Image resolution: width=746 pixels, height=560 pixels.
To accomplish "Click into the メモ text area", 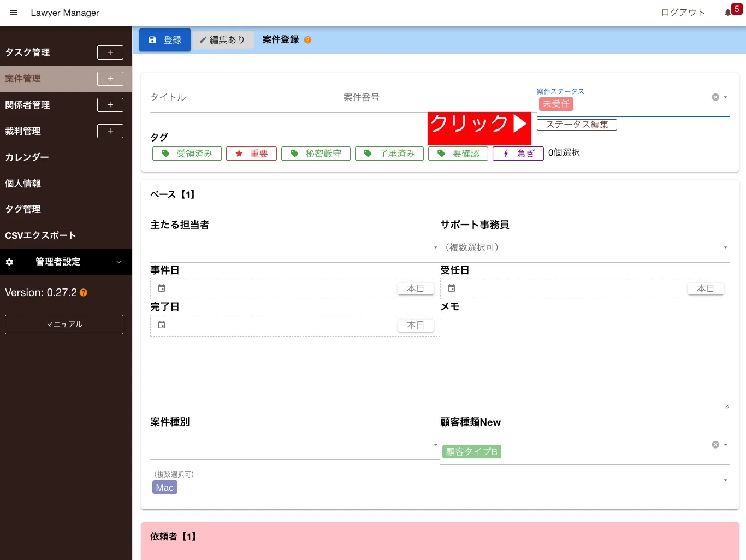I will pos(585,361).
